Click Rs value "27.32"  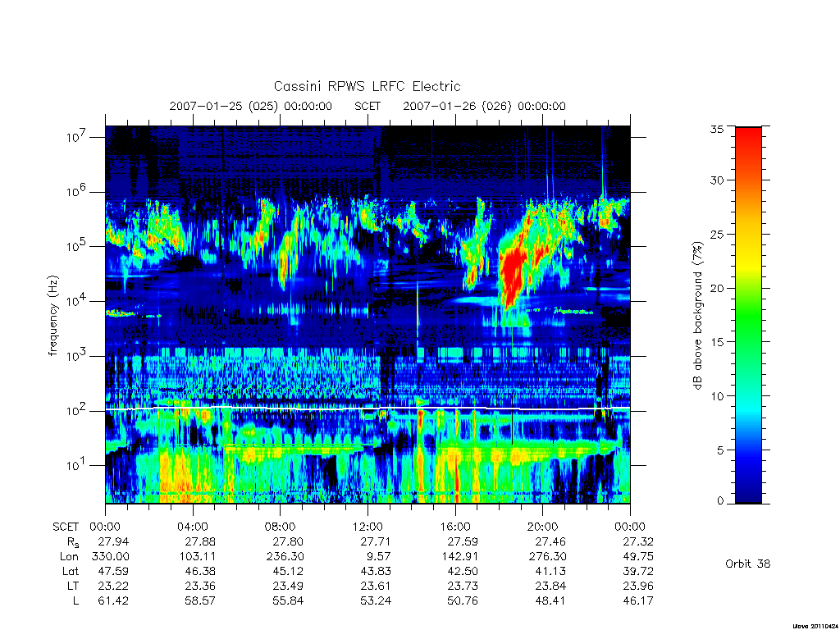click(637, 541)
